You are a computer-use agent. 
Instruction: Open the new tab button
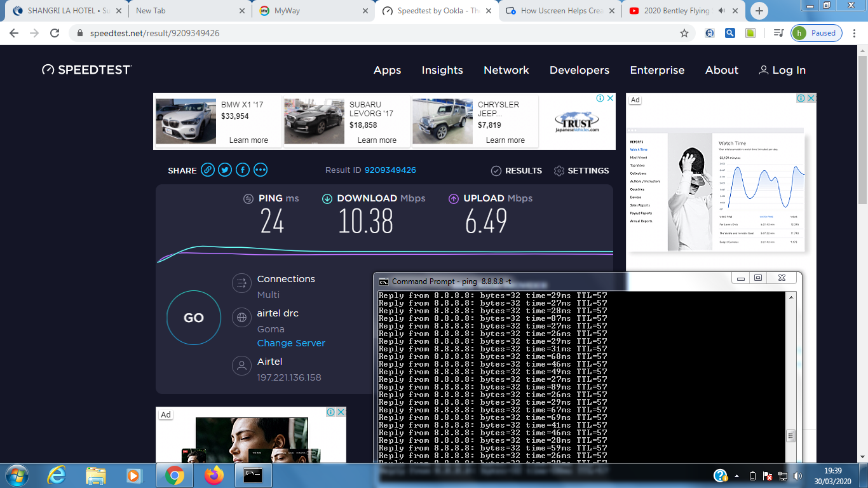[759, 11]
